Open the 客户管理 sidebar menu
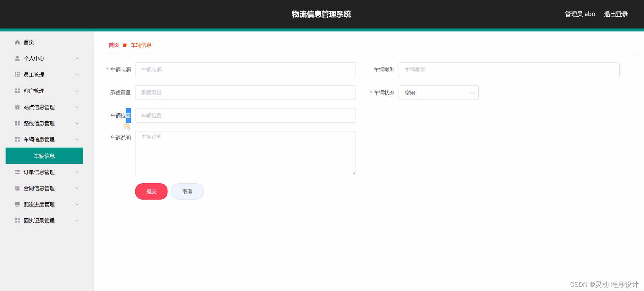The height and width of the screenshot is (291, 644). coord(44,91)
